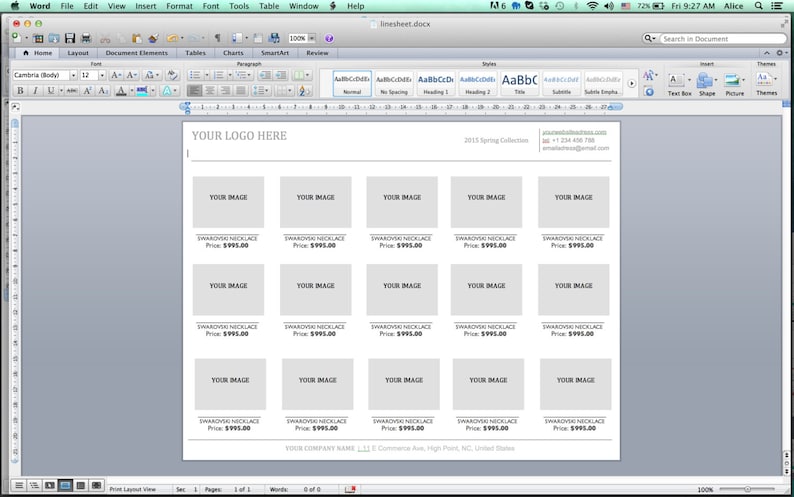Apply the No Spacing style

point(393,84)
